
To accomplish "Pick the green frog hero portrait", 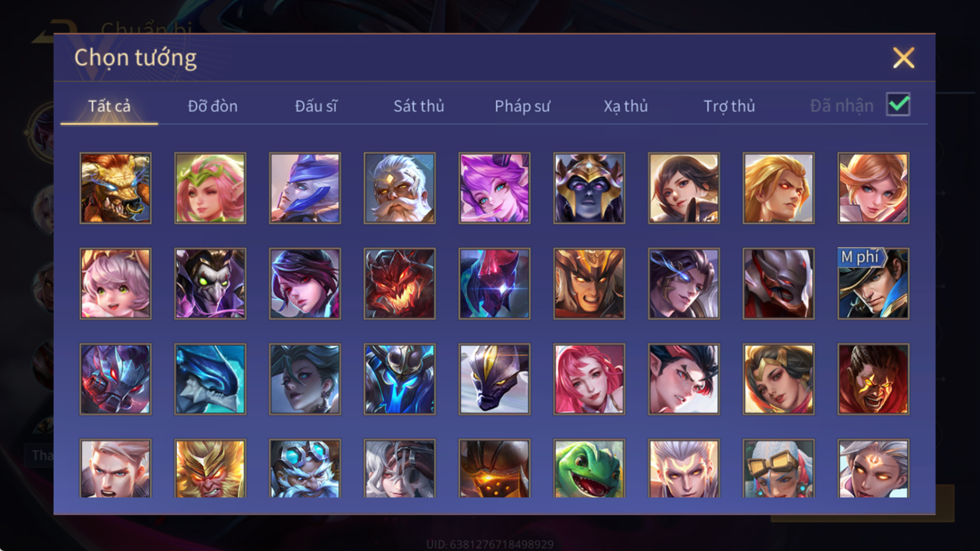I will point(589,468).
